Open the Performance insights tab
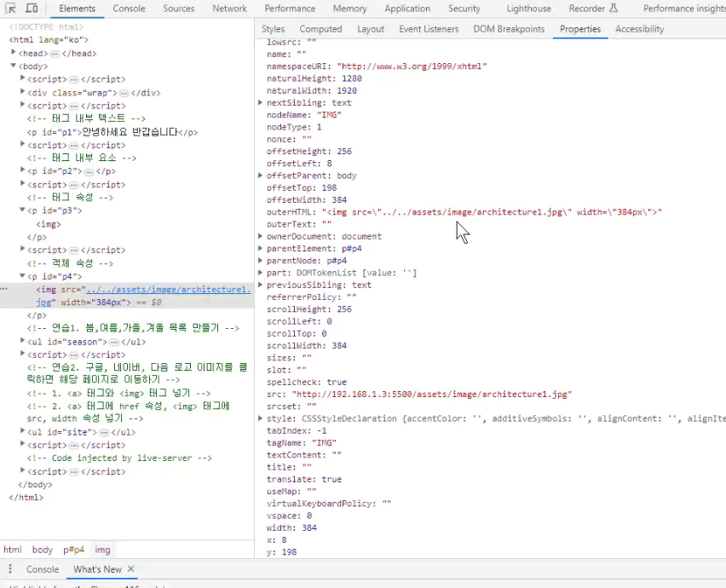Screen dimensions: 726x588 (x=684, y=9)
